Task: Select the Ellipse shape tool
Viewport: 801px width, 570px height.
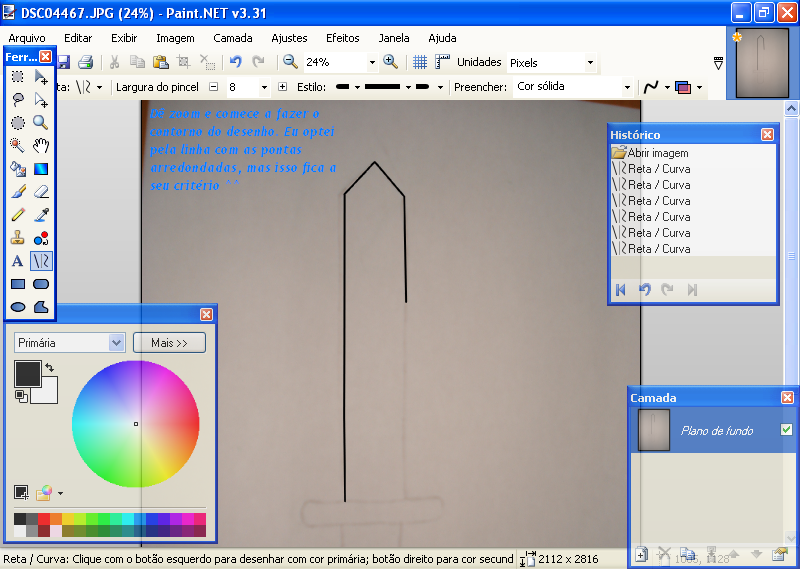Action: pyautogui.click(x=18, y=307)
